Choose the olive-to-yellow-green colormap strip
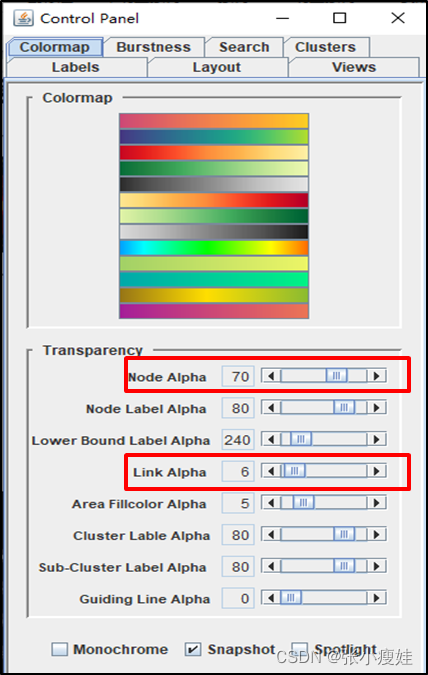 tap(214, 263)
